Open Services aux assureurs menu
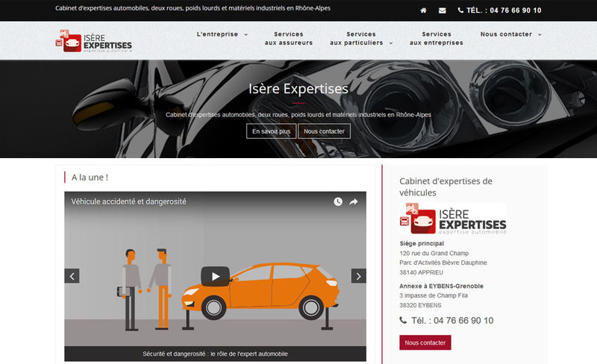597x364 pixels. (289, 39)
